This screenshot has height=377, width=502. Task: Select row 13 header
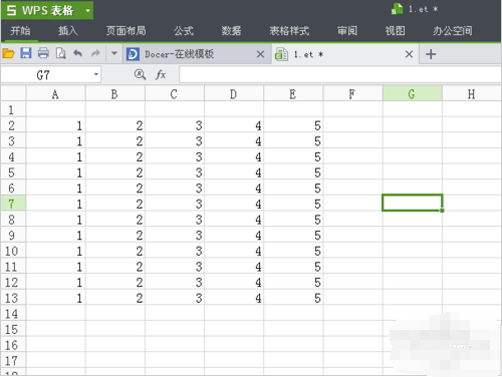click(x=13, y=298)
